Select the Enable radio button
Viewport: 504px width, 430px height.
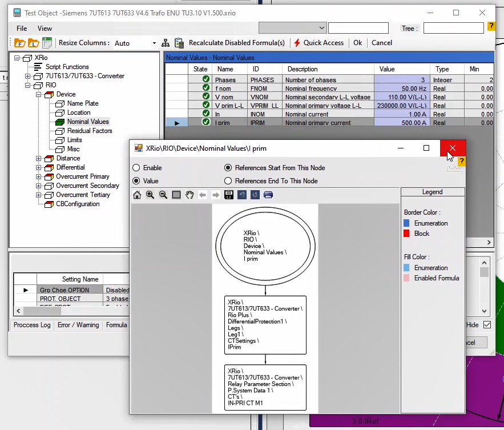136,168
